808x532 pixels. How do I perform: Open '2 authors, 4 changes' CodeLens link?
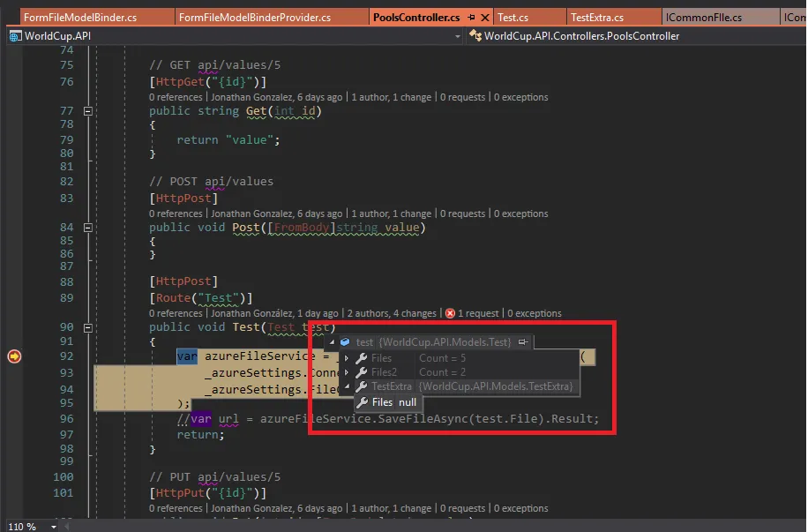click(x=392, y=313)
